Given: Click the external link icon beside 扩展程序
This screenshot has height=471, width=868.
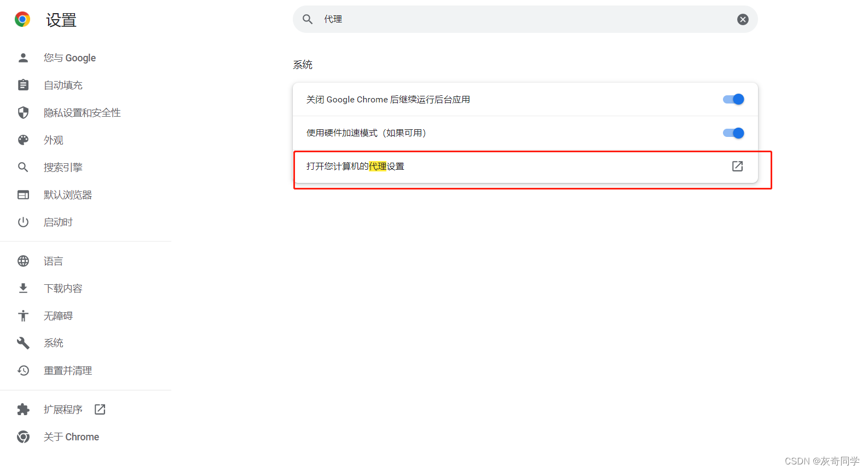Looking at the screenshot, I should [x=100, y=409].
